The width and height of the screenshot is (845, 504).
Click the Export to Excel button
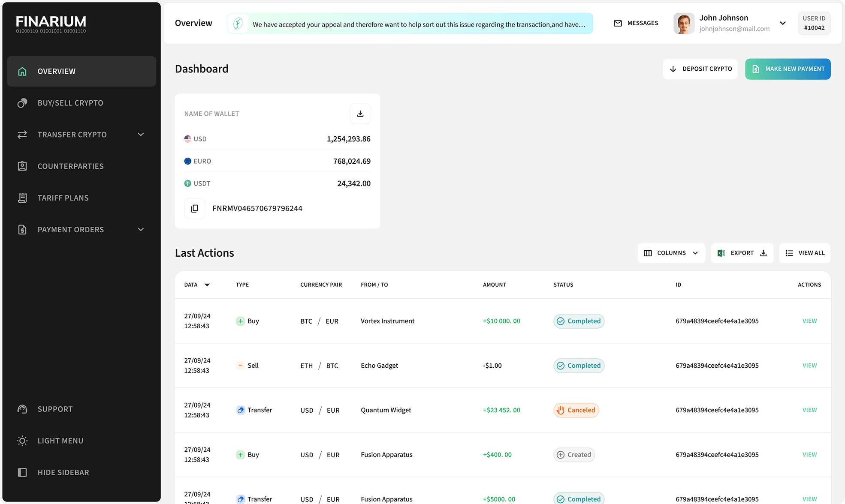(742, 253)
